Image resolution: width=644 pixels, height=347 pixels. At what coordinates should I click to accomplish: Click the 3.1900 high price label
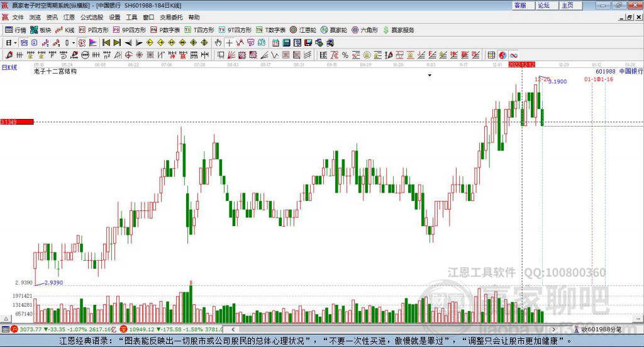pos(558,81)
